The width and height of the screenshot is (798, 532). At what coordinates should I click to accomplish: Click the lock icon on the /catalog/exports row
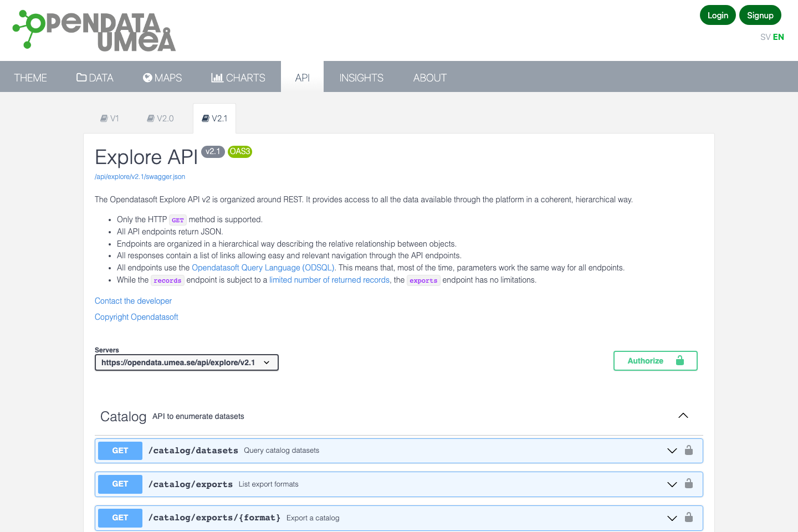click(x=689, y=484)
